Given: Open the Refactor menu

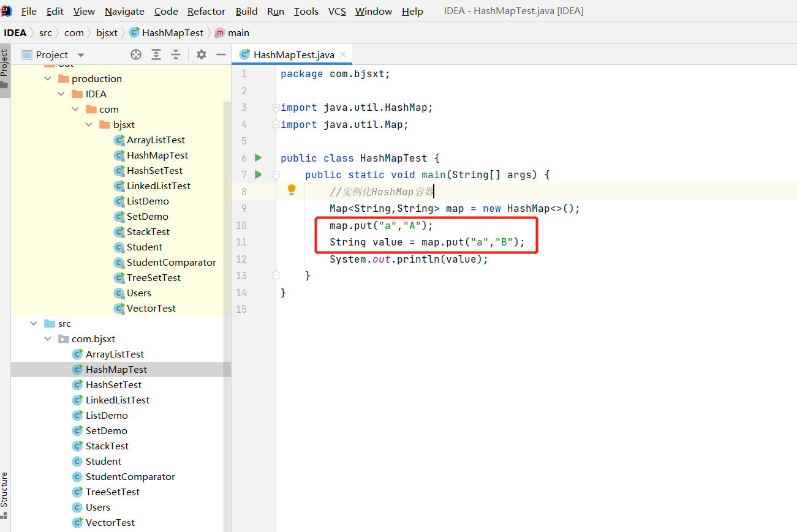Looking at the screenshot, I should tap(206, 11).
